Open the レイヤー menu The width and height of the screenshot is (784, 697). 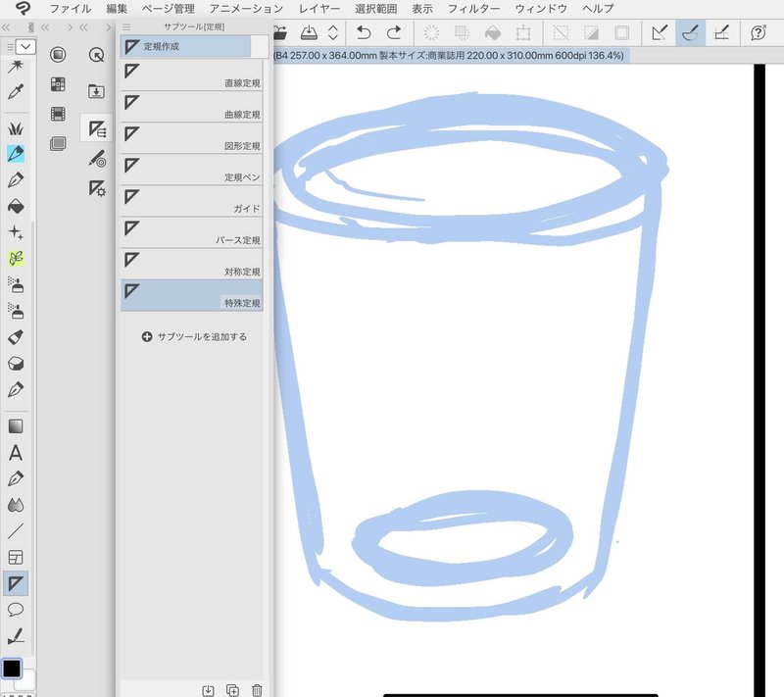click(x=319, y=9)
